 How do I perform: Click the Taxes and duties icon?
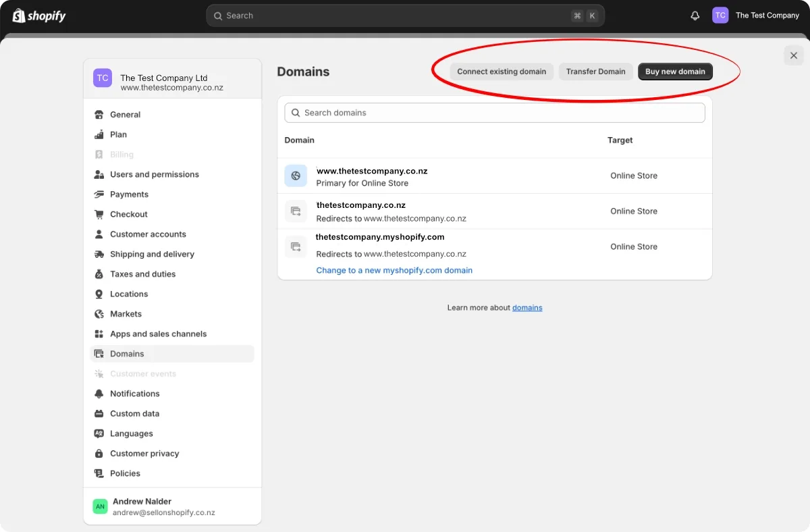coord(99,274)
